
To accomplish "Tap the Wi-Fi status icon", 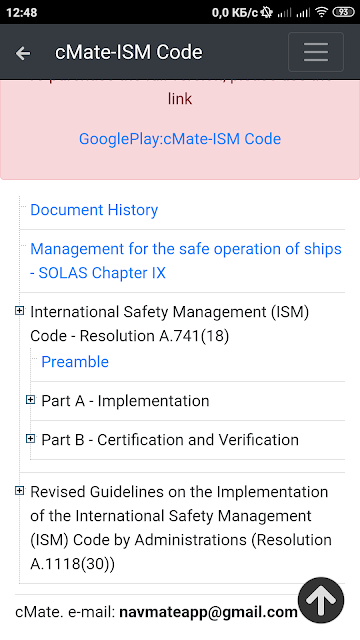I will click(322, 12).
